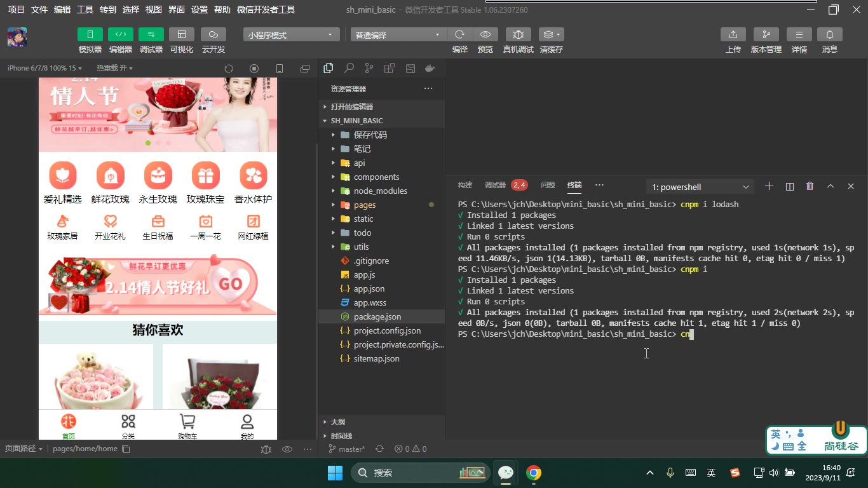Click the Clear Cache layers icon

click(551, 34)
